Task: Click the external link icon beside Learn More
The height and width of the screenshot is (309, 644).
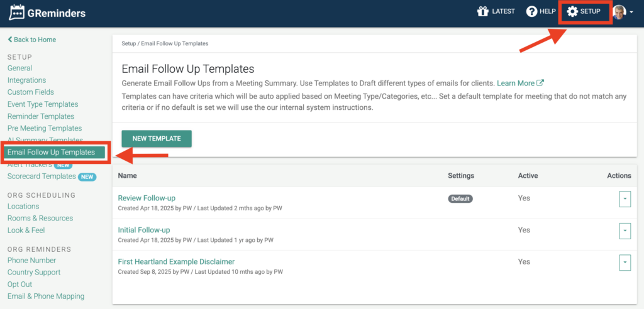Action: pyautogui.click(x=540, y=83)
